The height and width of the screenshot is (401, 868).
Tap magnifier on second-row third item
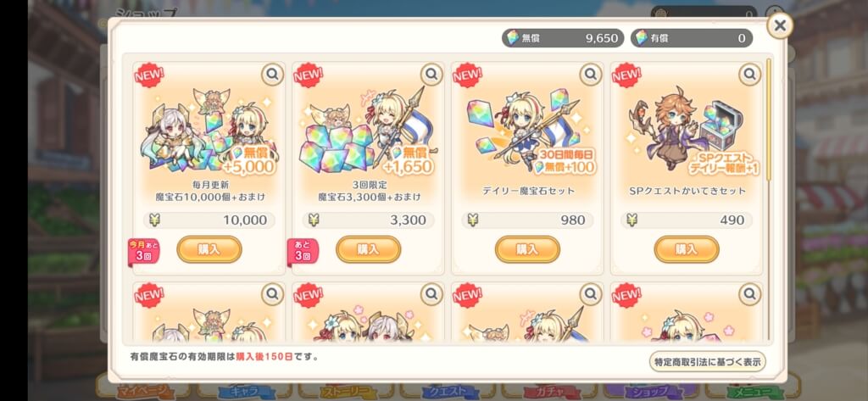coord(591,294)
